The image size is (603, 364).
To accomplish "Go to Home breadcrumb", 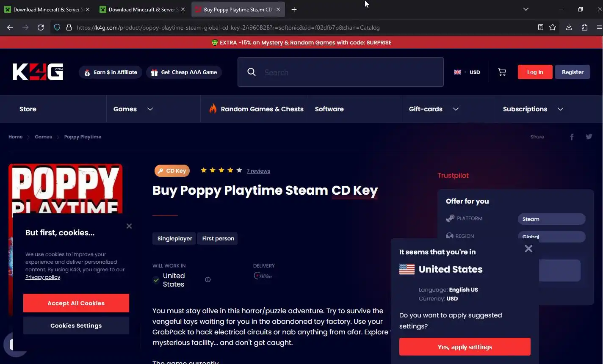I will tap(15, 137).
